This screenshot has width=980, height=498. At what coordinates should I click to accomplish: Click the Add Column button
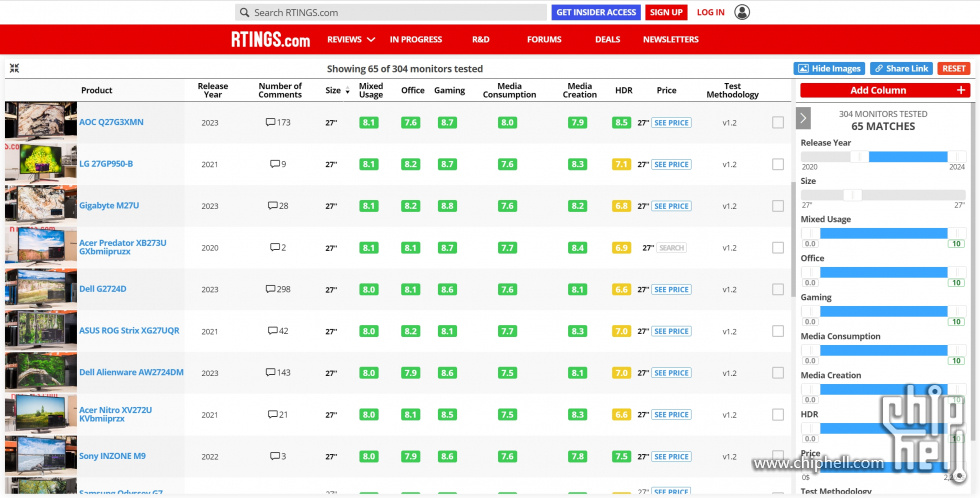point(885,90)
